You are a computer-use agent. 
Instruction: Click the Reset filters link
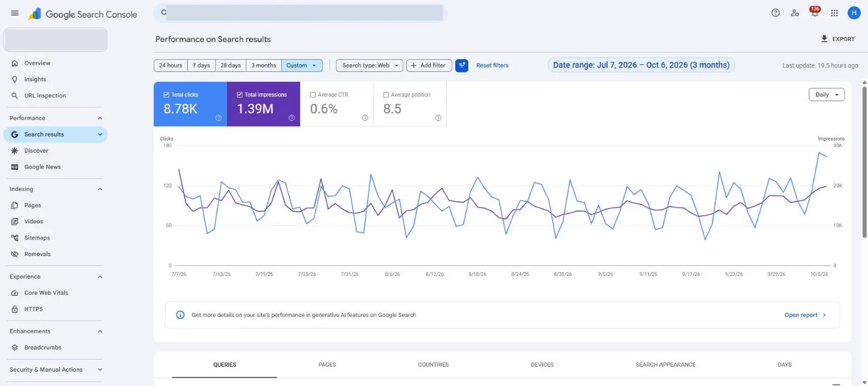492,65
